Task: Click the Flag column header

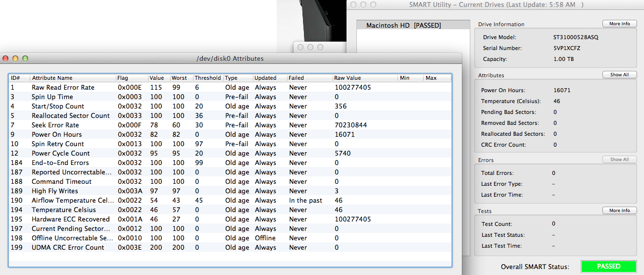Action: 132,78
